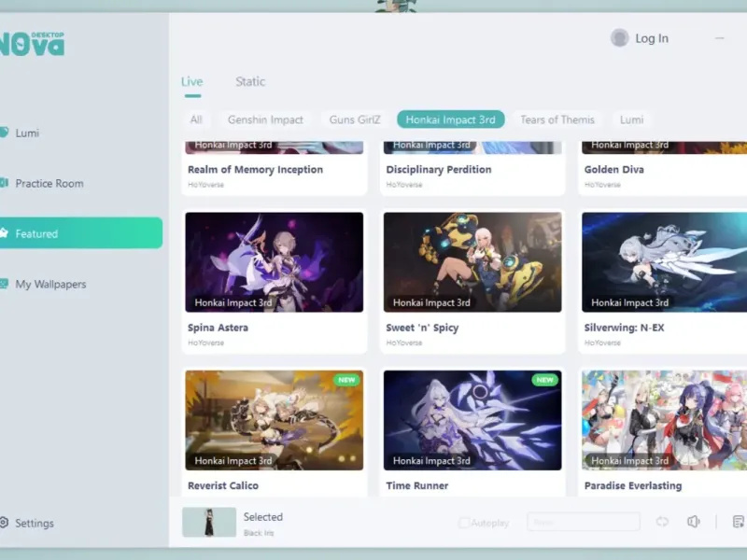Select the Honkai Impact 3rd filter
The height and width of the screenshot is (560, 747).
pos(451,119)
